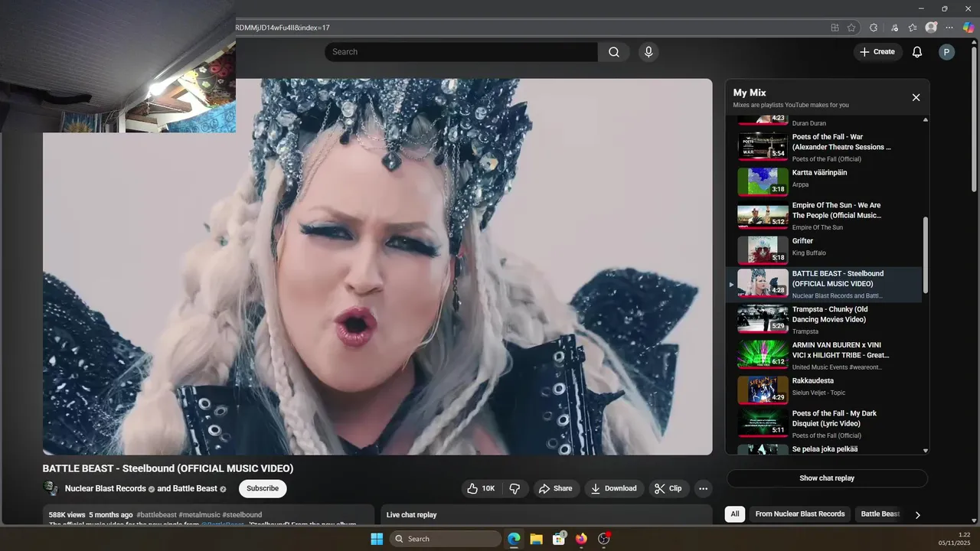
Task: Click the #battlebeast hashtag
Action: pyautogui.click(x=156, y=515)
